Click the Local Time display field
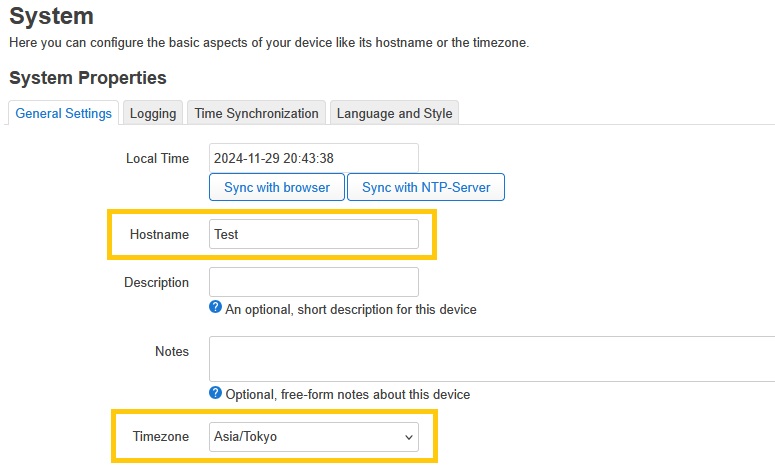775x470 pixels. (x=314, y=158)
